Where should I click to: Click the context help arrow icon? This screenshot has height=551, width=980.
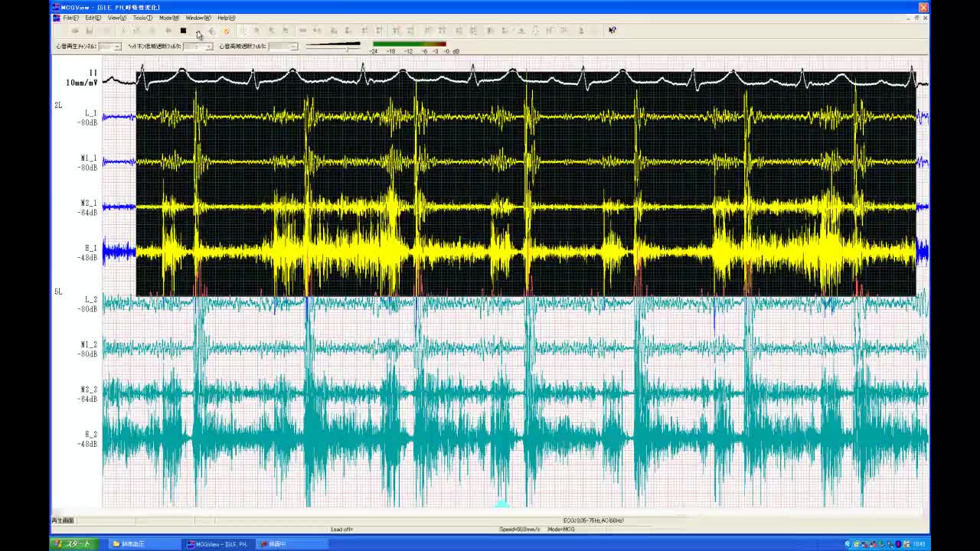tap(612, 31)
